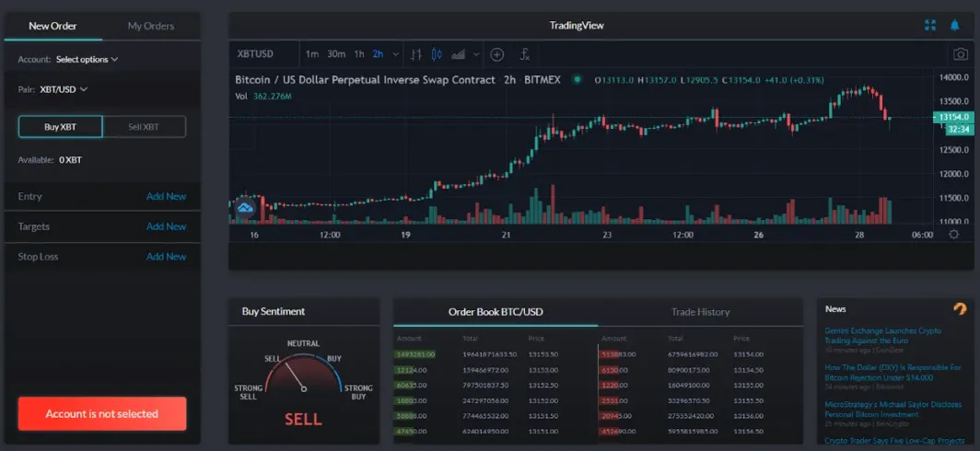
Task: Click ask price 13156.50
Action: pyautogui.click(x=748, y=431)
